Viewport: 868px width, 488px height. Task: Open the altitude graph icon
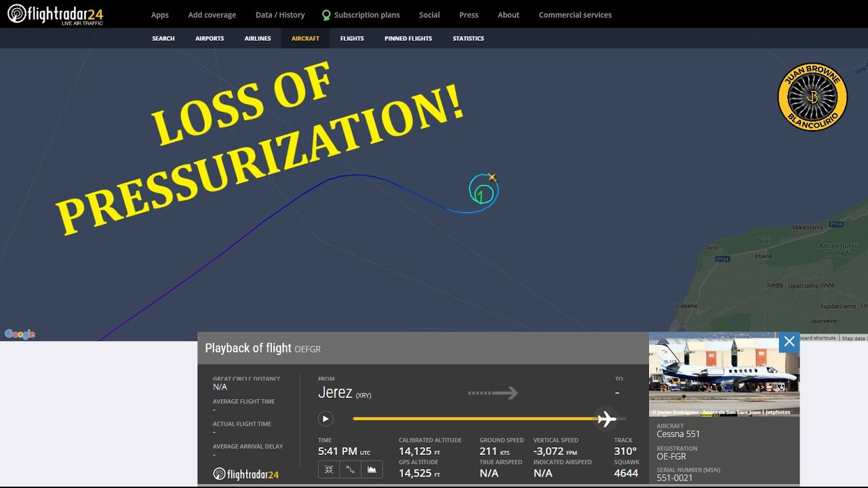point(372,469)
